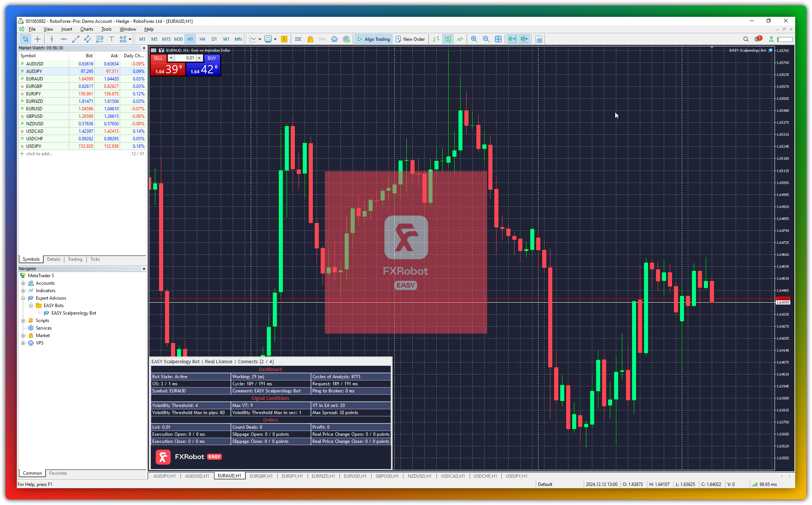Select GBPUSD row in Market Watch
Image resolution: width=812 pixels, height=505 pixels.
pos(82,116)
